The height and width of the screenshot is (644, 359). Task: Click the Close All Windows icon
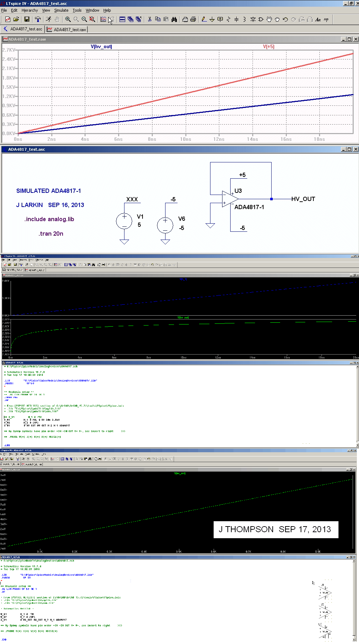(139, 19)
